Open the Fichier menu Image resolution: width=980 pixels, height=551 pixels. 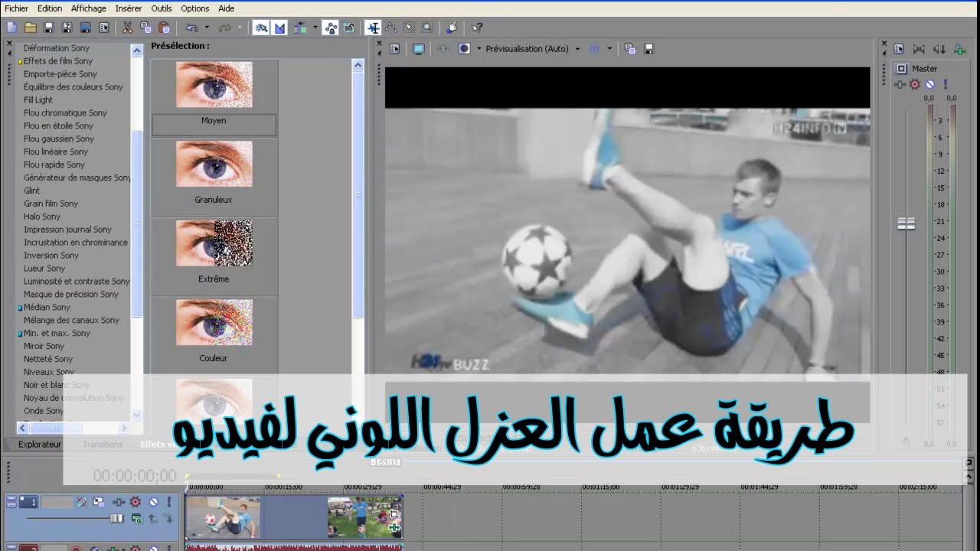click(x=16, y=8)
